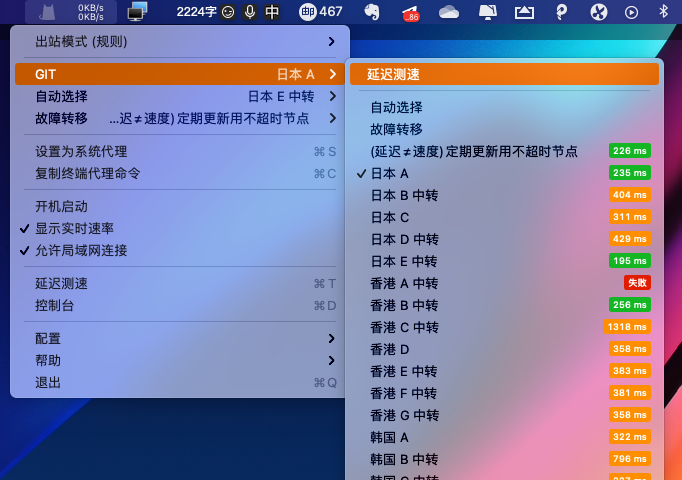
Task: Click the circled play icon in menu bar
Action: point(631,12)
